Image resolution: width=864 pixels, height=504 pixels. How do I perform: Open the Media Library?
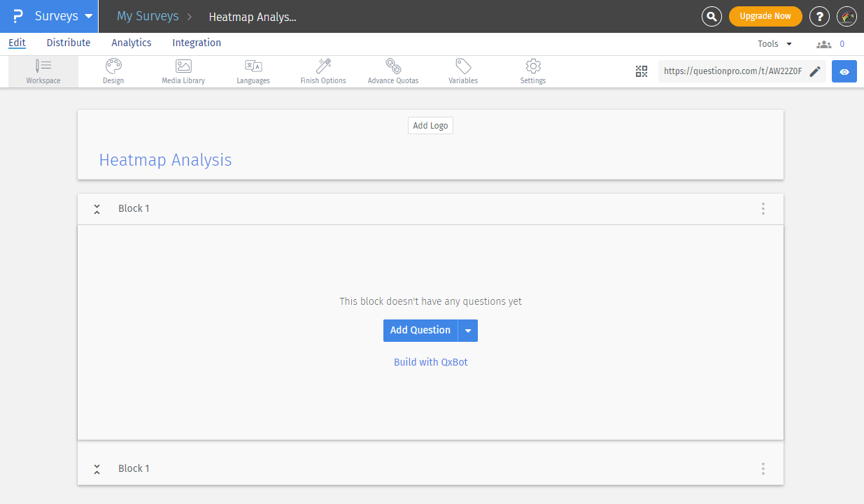click(183, 70)
